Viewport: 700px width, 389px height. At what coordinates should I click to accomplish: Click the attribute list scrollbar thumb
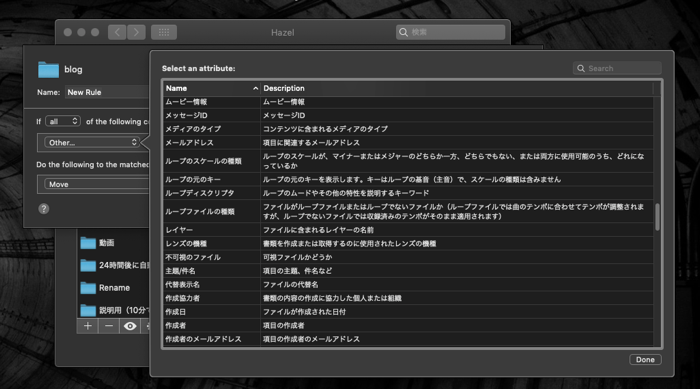(657, 217)
